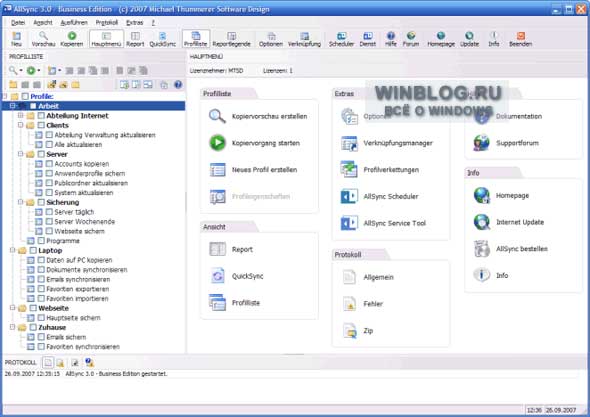Tick Hauptseite sichern checkbox

(41, 318)
